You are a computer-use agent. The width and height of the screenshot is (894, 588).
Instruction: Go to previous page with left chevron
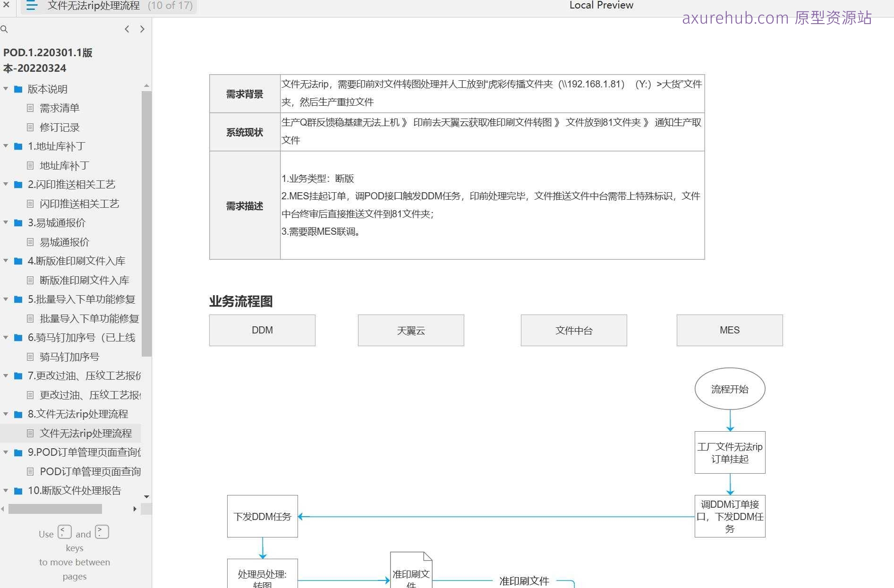point(127,29)
